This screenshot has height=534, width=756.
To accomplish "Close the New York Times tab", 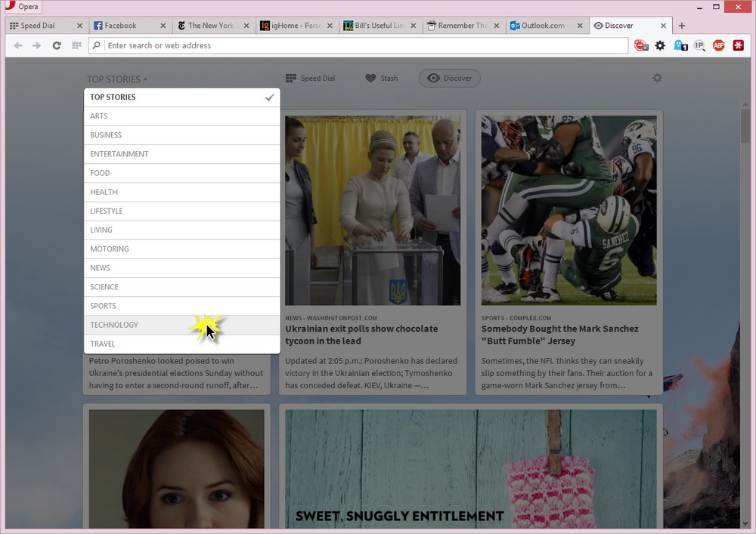I will tap(246, 26).
